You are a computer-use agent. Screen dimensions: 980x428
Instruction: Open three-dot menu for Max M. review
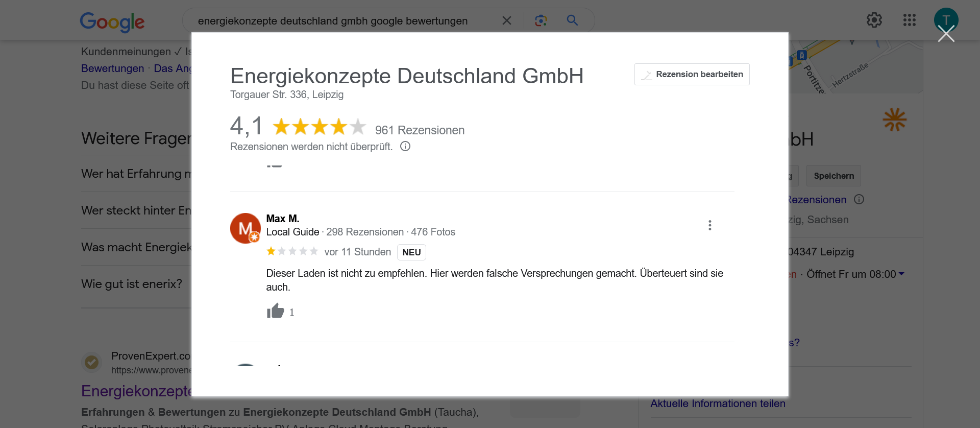[709, 225]
